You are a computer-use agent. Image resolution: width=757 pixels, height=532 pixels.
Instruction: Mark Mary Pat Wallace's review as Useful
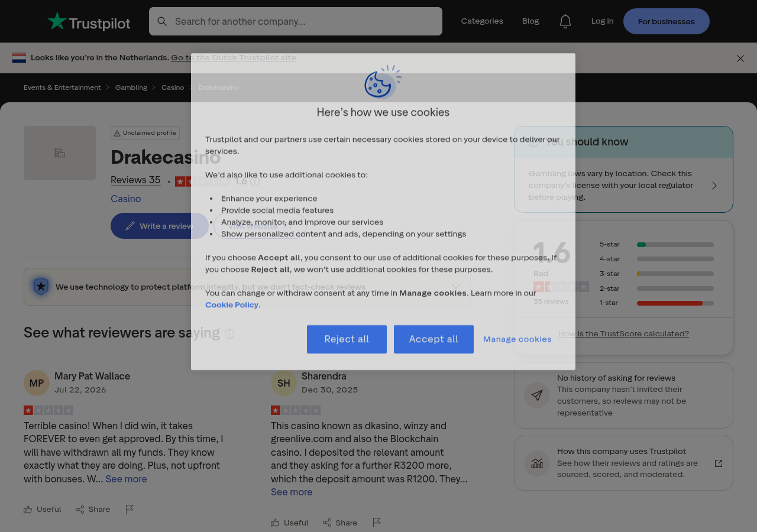tap(43, 510)
